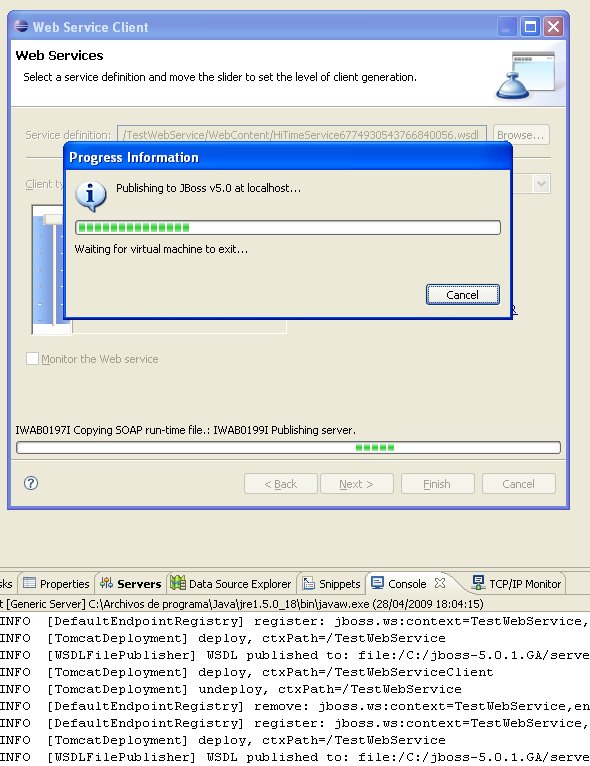Click the Data Source Explorer icon
The width and height of the screenshot is (590, 766).
(x=178, y=583)
